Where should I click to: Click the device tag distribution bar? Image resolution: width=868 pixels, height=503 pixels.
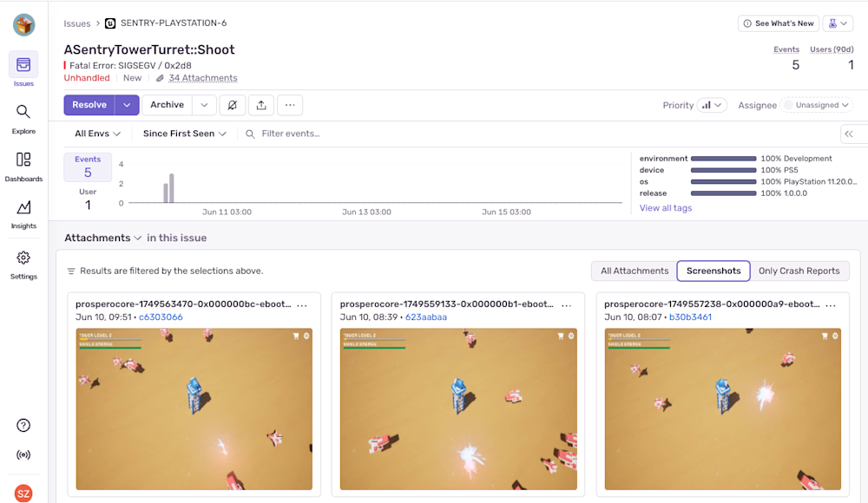click(723, 171)
